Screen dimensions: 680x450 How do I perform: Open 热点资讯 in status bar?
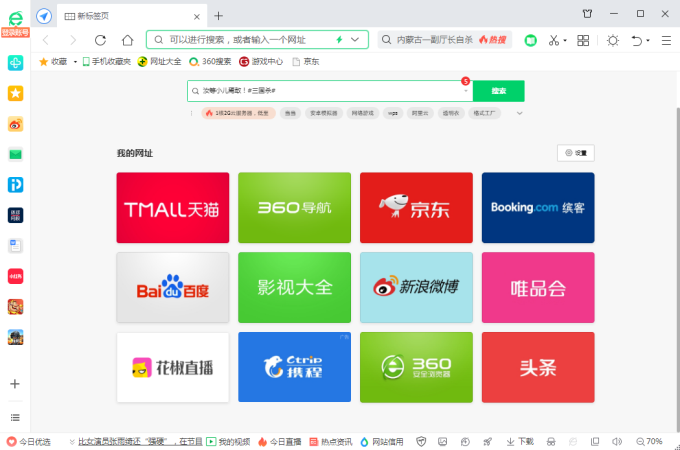point(331,442)
